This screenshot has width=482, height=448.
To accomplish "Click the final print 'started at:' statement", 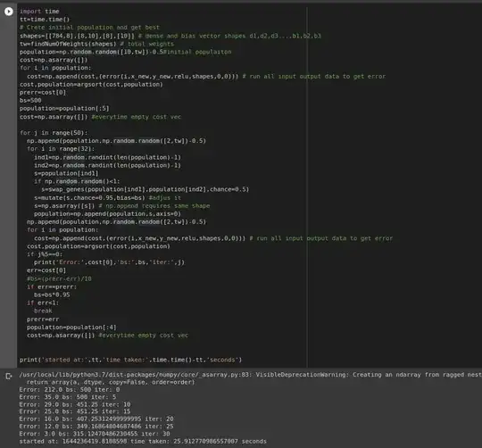I will coord(130,360).
